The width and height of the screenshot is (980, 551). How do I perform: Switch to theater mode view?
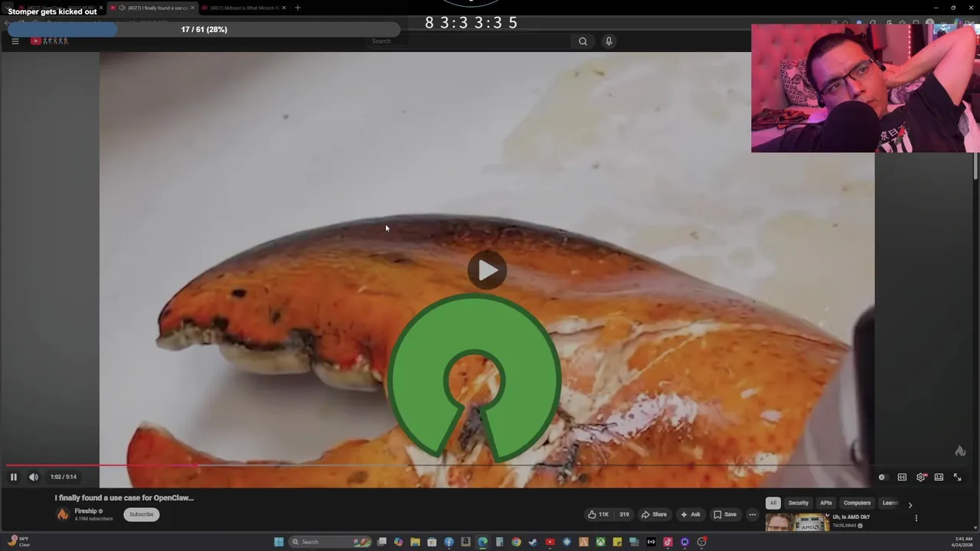[x=939, y=477]
